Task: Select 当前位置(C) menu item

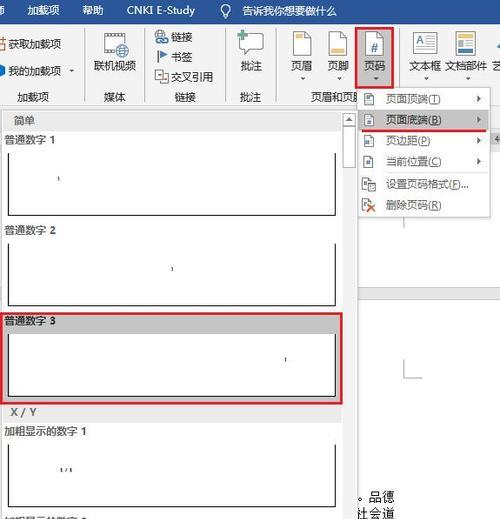Action: click(423, 162)
